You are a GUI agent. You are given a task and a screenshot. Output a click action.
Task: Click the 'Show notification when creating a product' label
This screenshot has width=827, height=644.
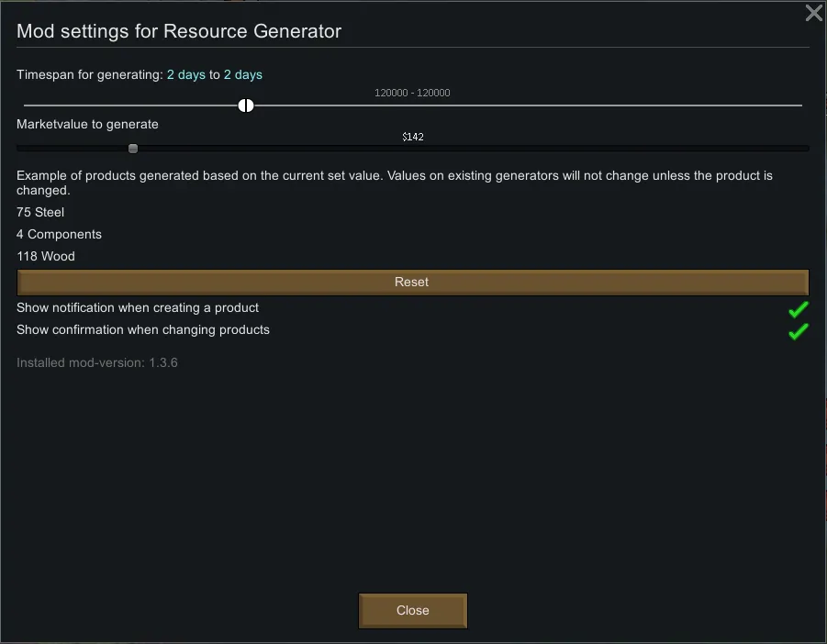(x=138, y=308)
